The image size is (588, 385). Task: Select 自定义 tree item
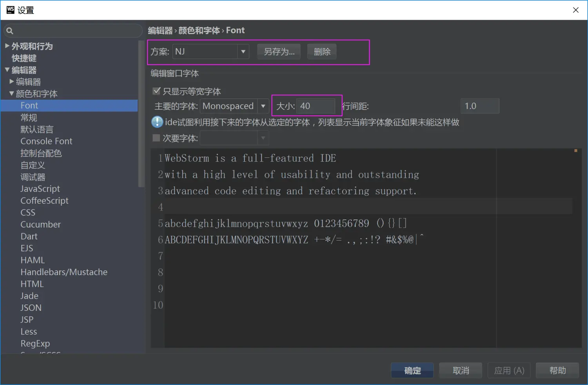point(33,165)
